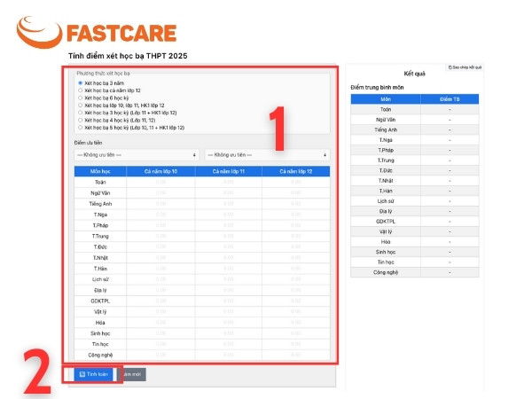Viewport: 532px width, 399px height.
Task: Focus the Toán score field for lớp 10
Action: point(160,182)
